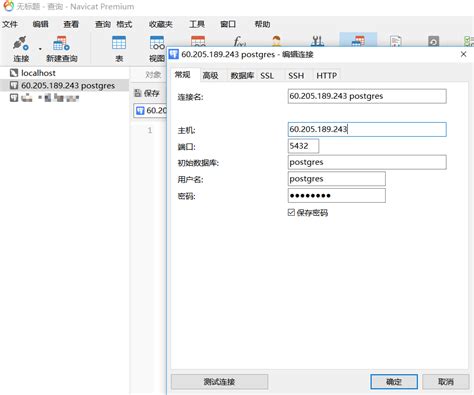Select the 对象 tab behind the dialog
This screenshot has width=474, height=395.
click(153, 75)
